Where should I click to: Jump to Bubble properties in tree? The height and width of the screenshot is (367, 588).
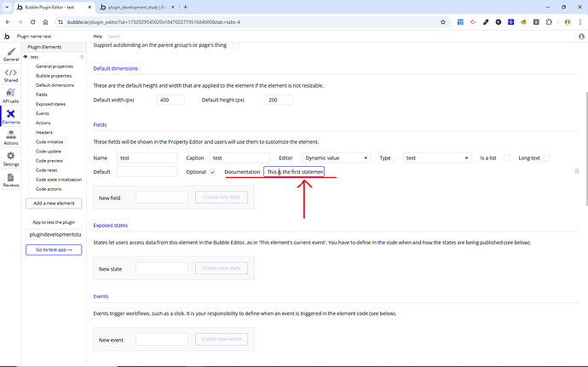54,76
